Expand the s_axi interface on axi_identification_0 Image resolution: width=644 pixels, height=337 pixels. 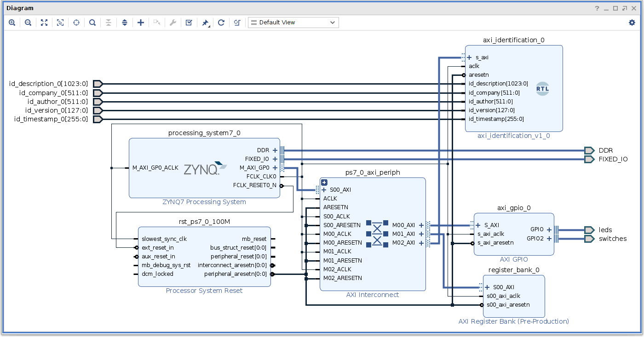coord(469,57)
